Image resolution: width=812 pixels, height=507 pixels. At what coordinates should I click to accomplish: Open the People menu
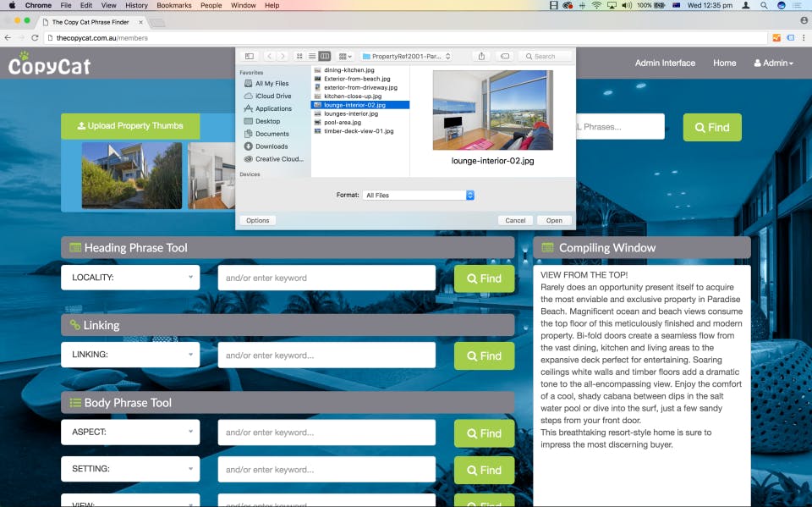(211, 5)
